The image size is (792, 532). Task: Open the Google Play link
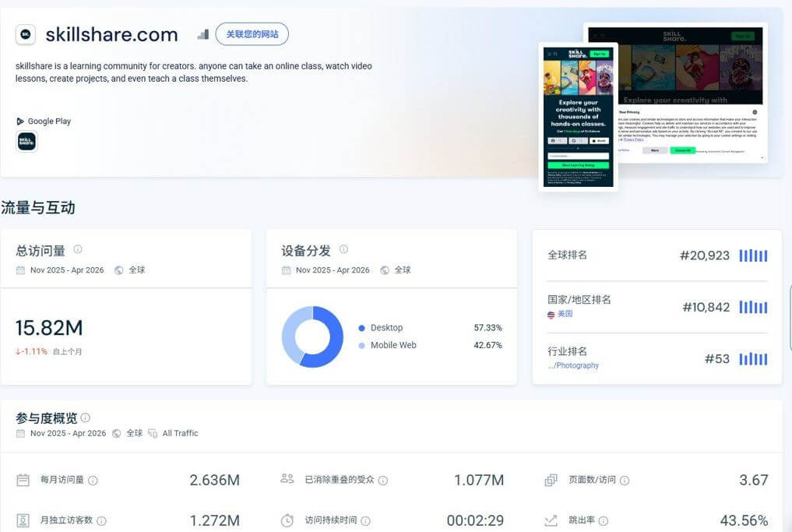click(44, 122)
